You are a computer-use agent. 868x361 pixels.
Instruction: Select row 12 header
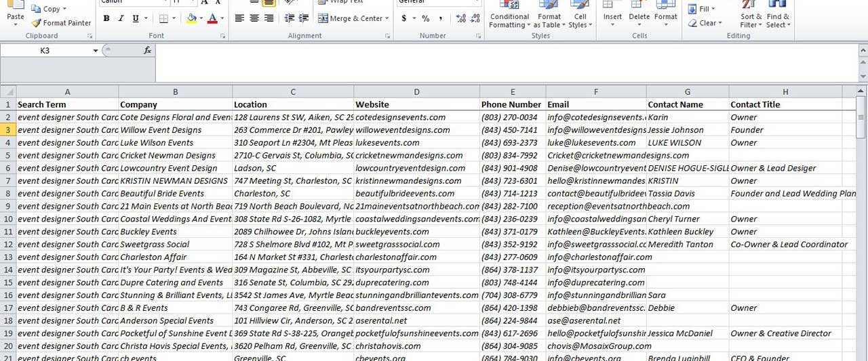pos(8,245)
